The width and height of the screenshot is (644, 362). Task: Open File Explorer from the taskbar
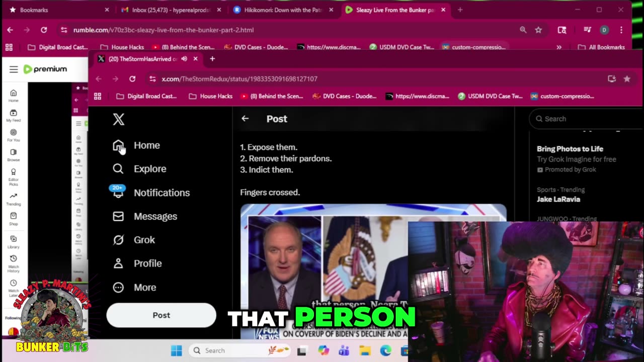365,350
